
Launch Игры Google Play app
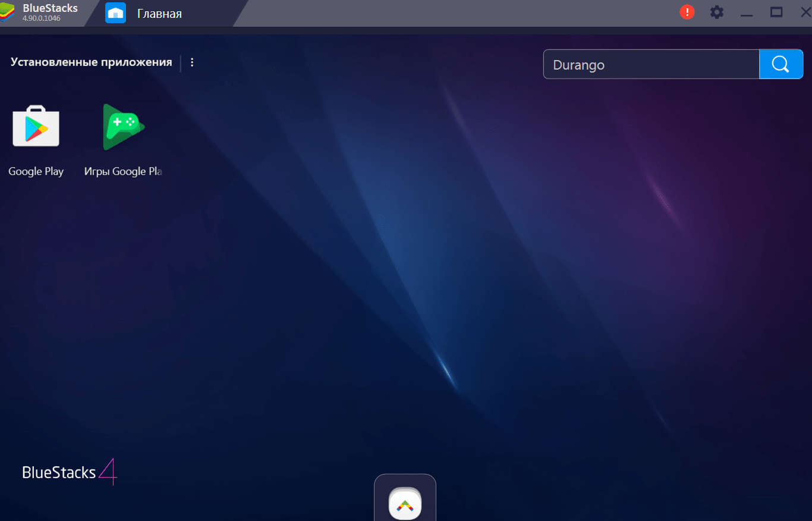pyautogui.click(x=123, y=127)
